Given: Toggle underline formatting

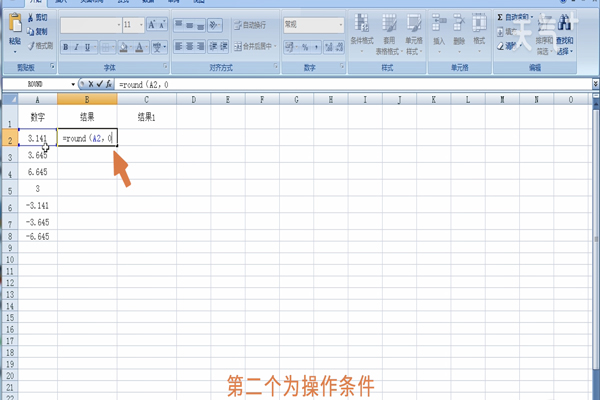Looking at the screenshot, I should [87, 47].
